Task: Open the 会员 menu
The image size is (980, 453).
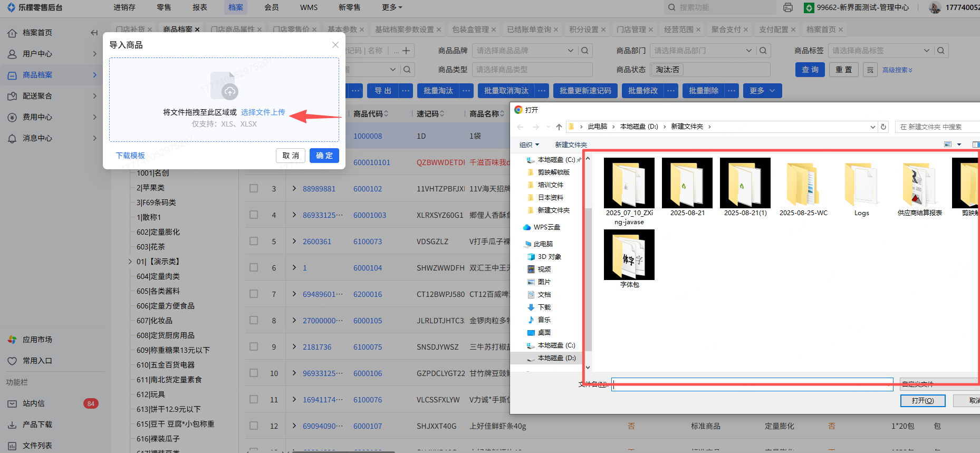Action: pyautogui.click(x=272, y=7)
